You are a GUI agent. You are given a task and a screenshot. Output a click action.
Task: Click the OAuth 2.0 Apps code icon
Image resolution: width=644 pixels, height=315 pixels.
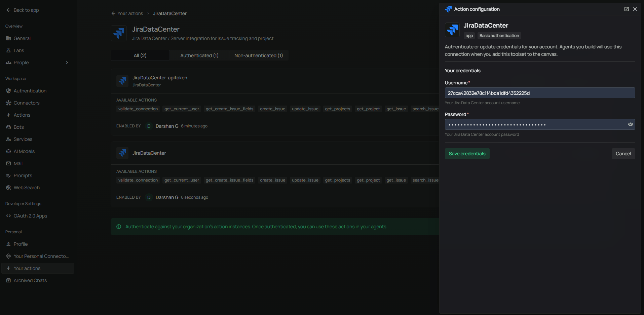(8, 216)
